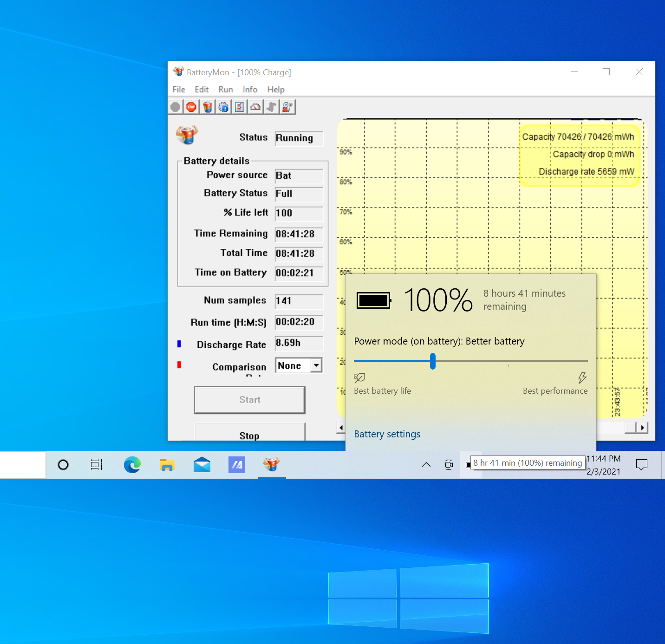
Task: Click the Stop button in BatteryMon
Action: click(250, 432)
